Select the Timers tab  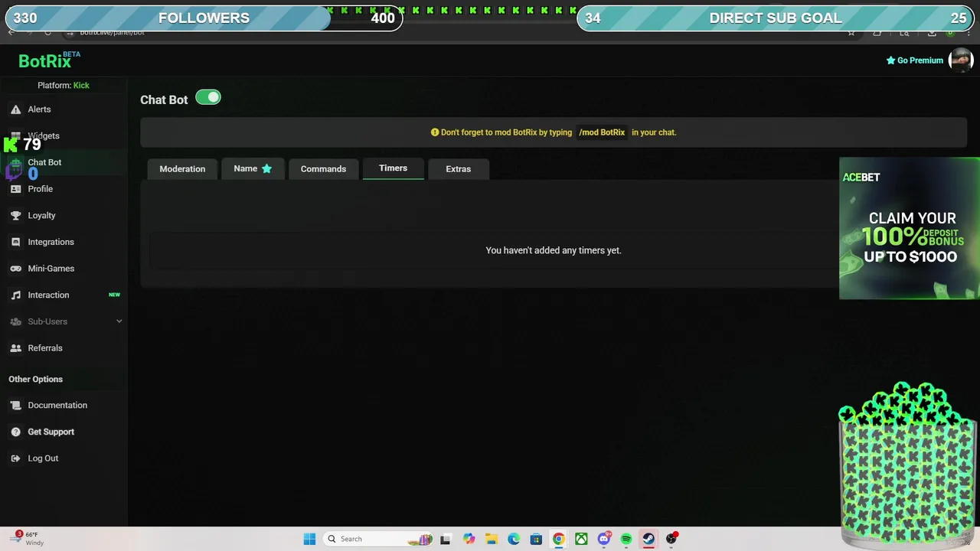click(393, 168)
